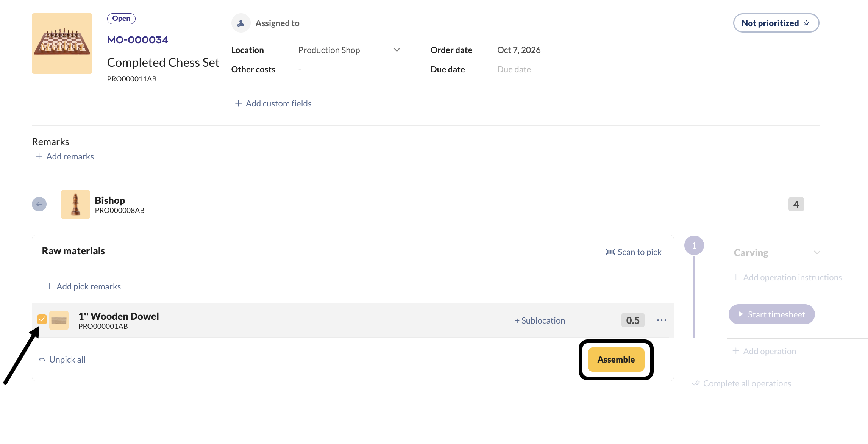
Task: Open the MO-000034 order link
Action: 138,40
